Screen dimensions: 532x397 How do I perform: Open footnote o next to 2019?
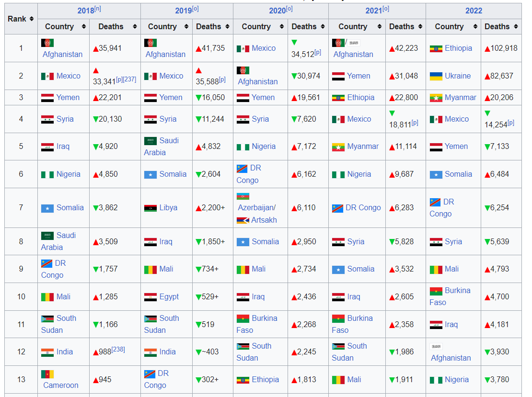tap(196, 9)
